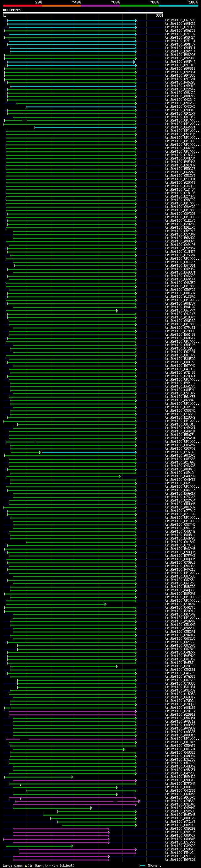Click the UniRef100_B8RIY0 label
This screenshot has width=201, height=868.
coord(180,825)
